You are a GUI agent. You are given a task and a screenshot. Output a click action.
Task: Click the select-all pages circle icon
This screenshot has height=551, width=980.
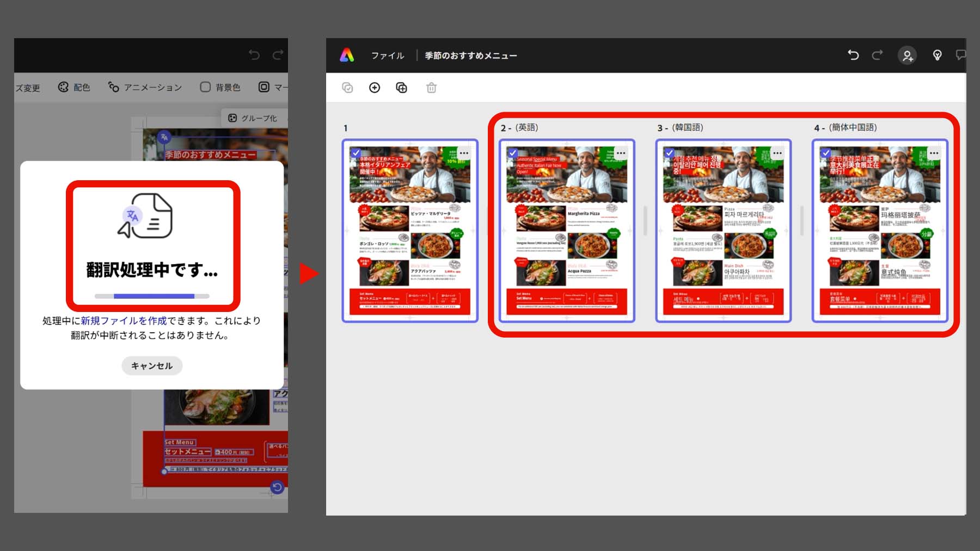[347, 88]
